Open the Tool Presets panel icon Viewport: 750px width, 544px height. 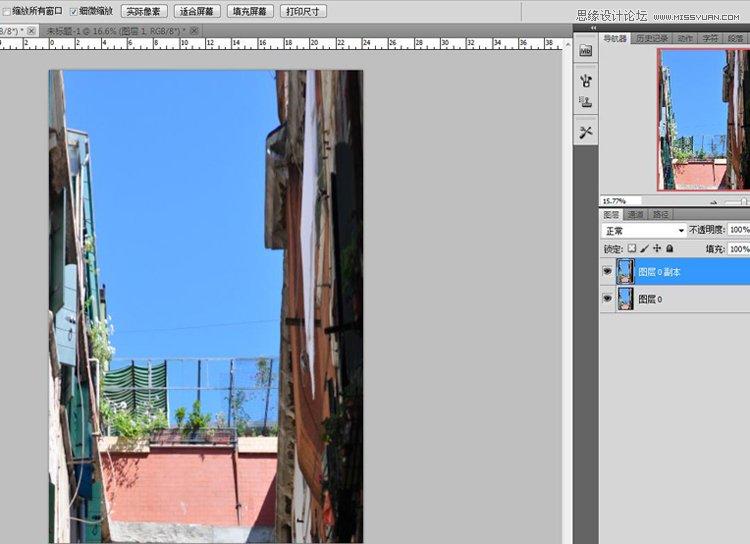[586, 132]
